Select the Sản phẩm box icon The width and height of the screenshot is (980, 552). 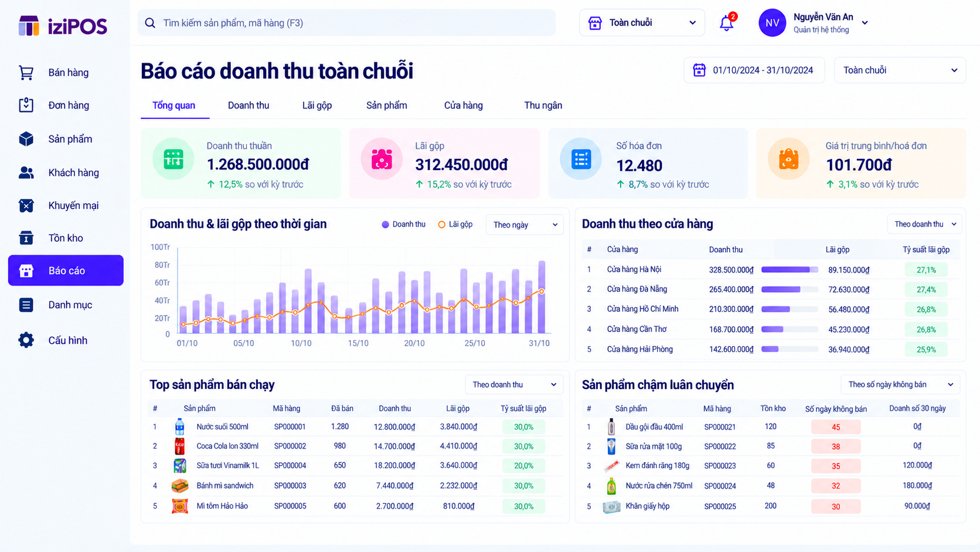point(26,139)
